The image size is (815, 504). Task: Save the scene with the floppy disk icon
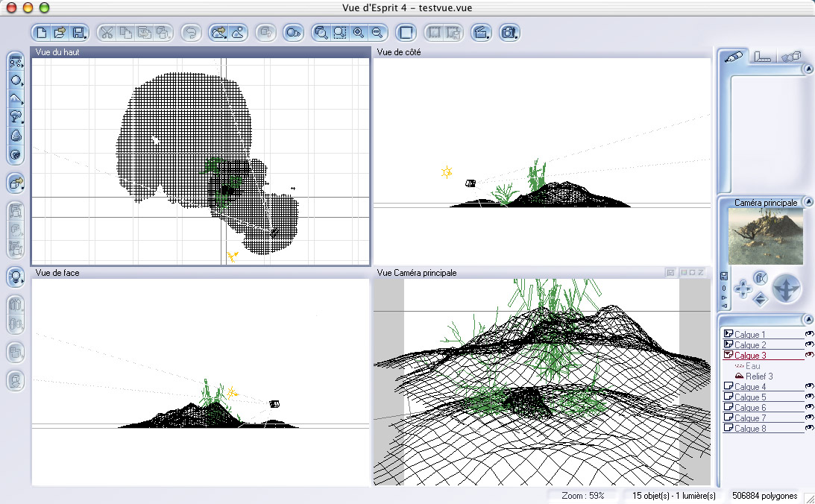(x=78, y=33)
